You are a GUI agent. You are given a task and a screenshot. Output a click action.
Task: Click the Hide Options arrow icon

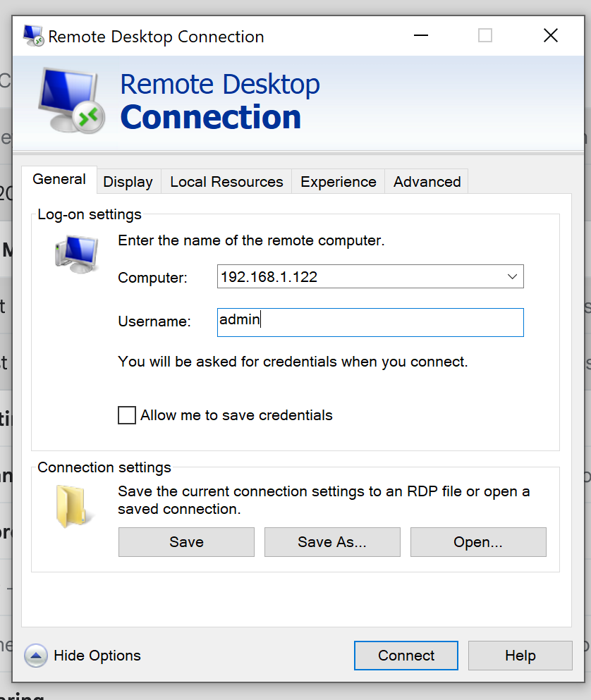click(x=35, y=656)
